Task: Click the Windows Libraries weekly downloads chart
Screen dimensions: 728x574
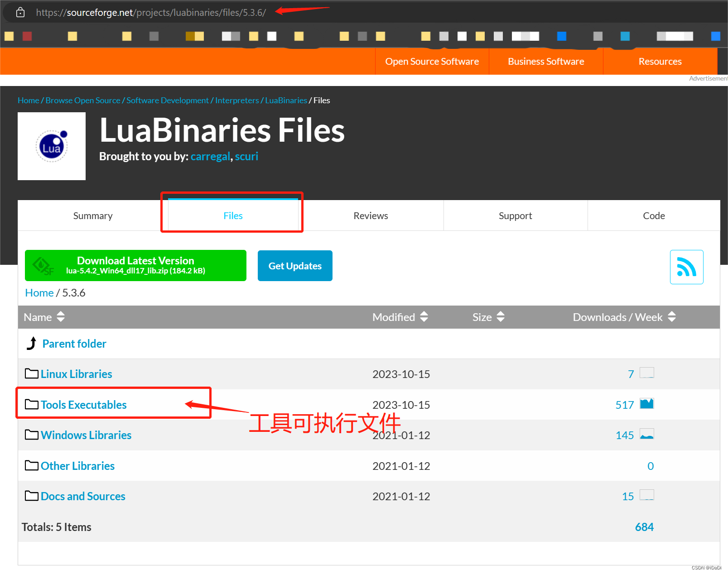Action: coord(647,434)
